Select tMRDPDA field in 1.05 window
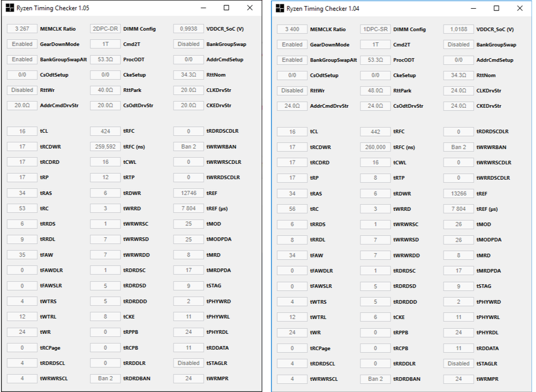The width and height of the screenshot is (536, 392). [188, 270]
